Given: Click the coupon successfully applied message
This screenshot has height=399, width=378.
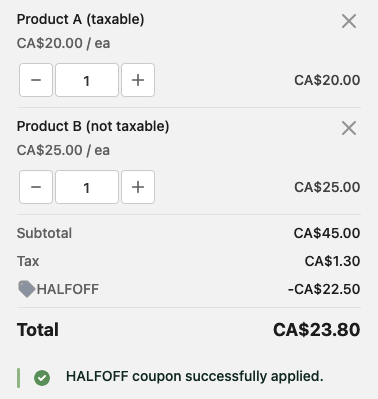Looking at the screenshot, I should point(195,376).
